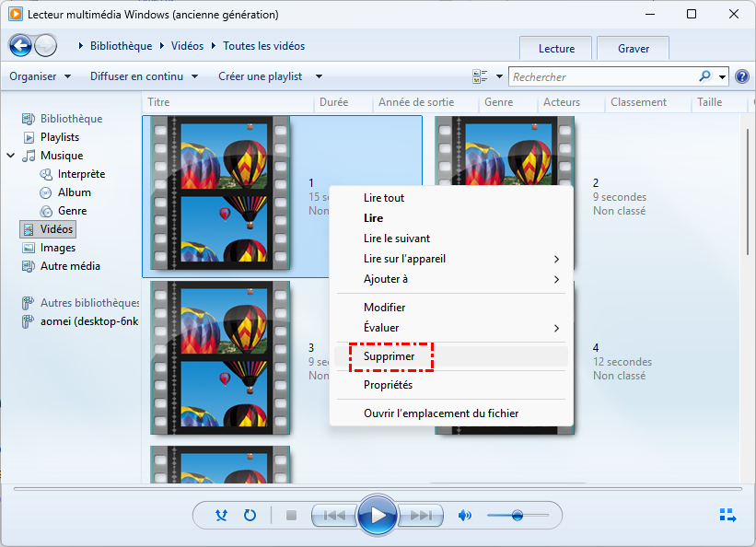Screen dimensions: 756x547
Task: Skip to previous track button
Action: click(x=334, y=516)
